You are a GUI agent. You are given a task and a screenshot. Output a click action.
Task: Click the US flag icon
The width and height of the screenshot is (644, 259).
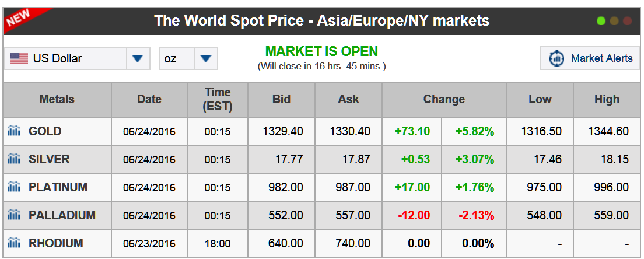(x=19, y=58)
